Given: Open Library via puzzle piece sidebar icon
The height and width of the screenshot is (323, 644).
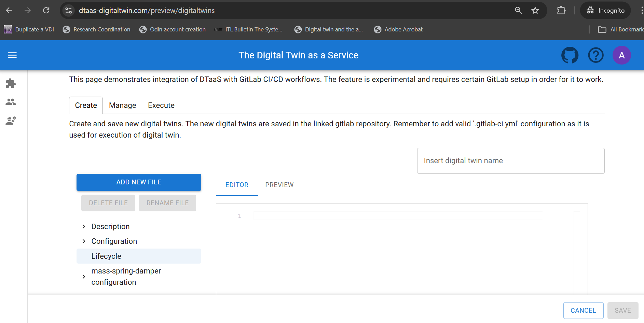Looking at the screenshot, I should [11, 84].
